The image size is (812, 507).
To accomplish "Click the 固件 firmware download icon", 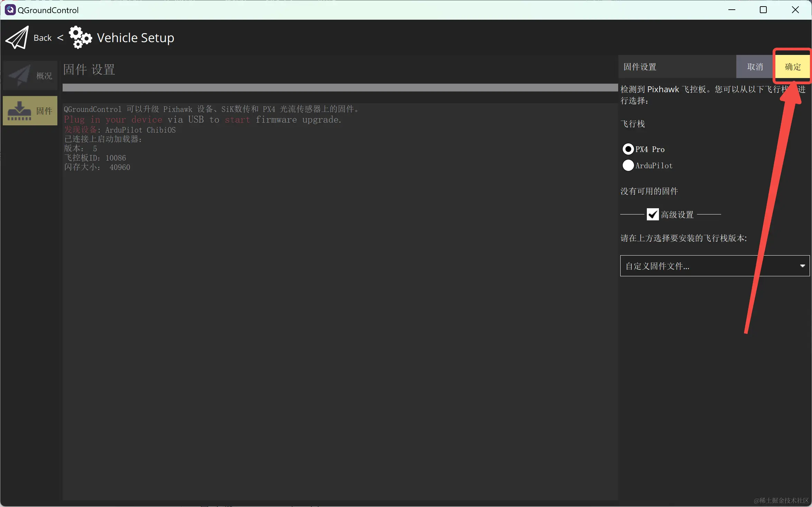I will (x=19, y=111).
